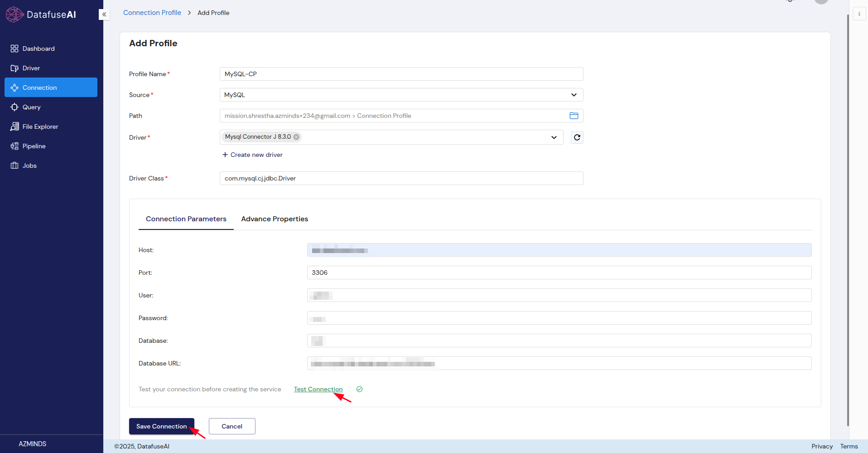Screen dimensions: 868x453
Task: Select the Connection Parameters tab
Action: (186, 219)
